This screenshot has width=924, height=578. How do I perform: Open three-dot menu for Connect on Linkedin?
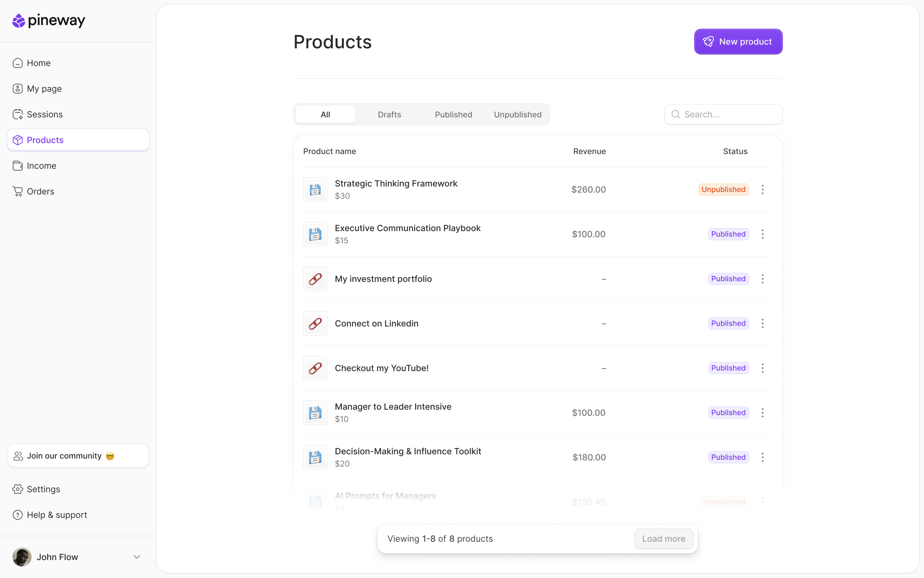(763, 324)
